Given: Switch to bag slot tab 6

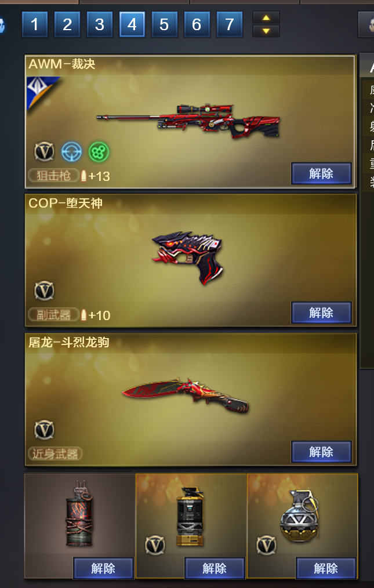Looking at the screenshot, I should (x=197, y=24).
